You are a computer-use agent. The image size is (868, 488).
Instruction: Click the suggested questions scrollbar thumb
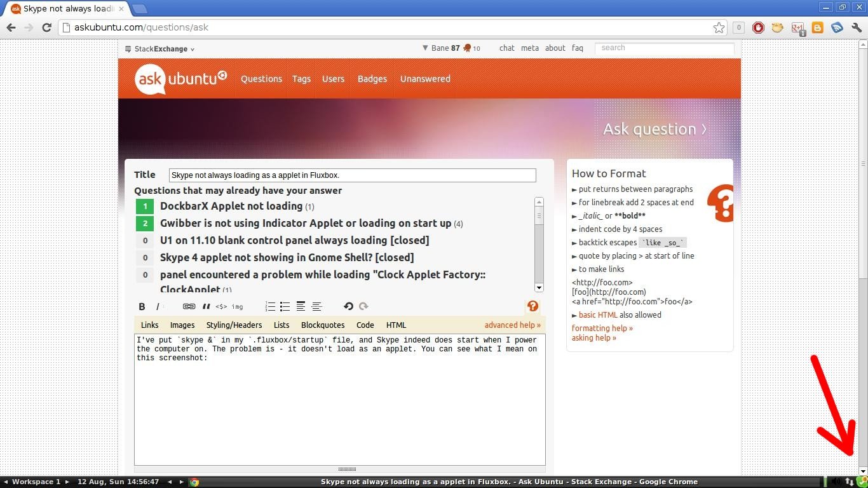[539, 215]
